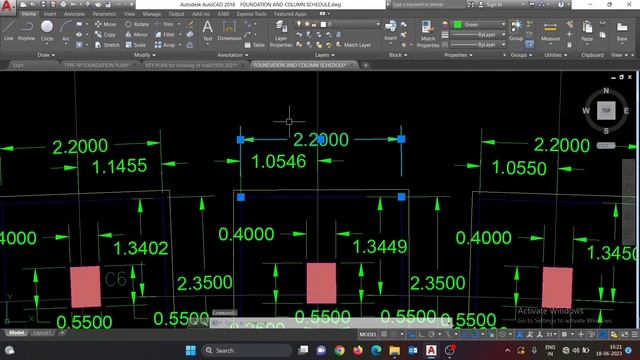Screen dimensions: 640x360
Task: Select the Polyline tool
Action: pyautogui.click(x=26, y=31)
